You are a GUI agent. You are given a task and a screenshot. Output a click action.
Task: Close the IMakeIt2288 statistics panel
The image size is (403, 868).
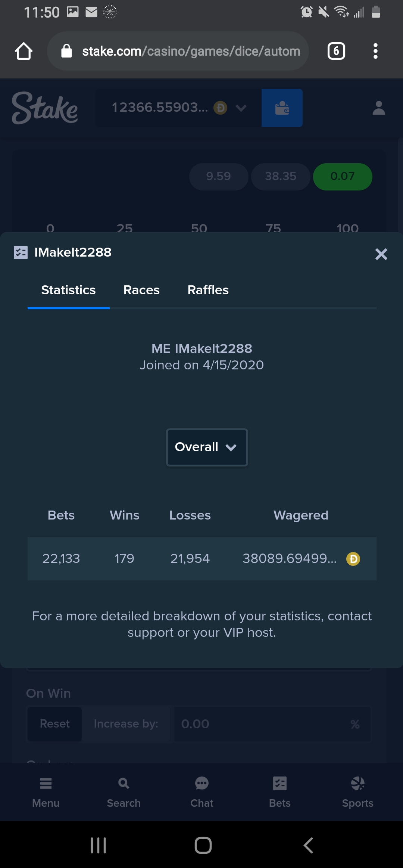click(x=381, y=254)
